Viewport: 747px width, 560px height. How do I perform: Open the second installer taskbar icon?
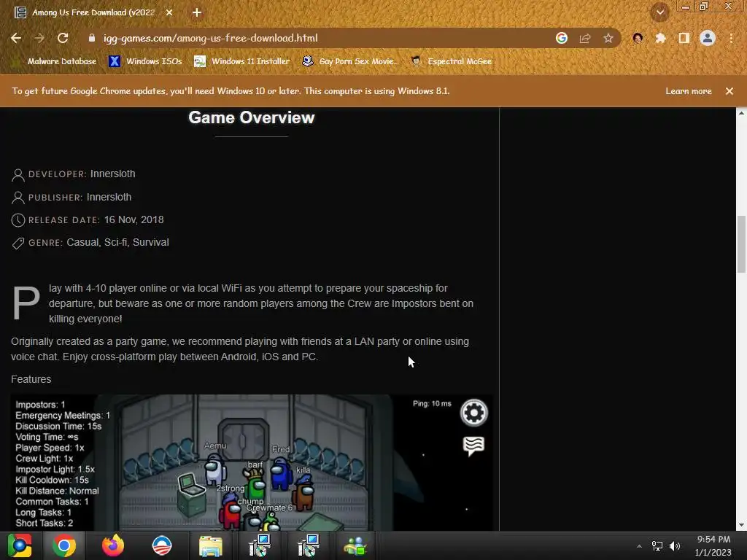click(x=309, y=545)
